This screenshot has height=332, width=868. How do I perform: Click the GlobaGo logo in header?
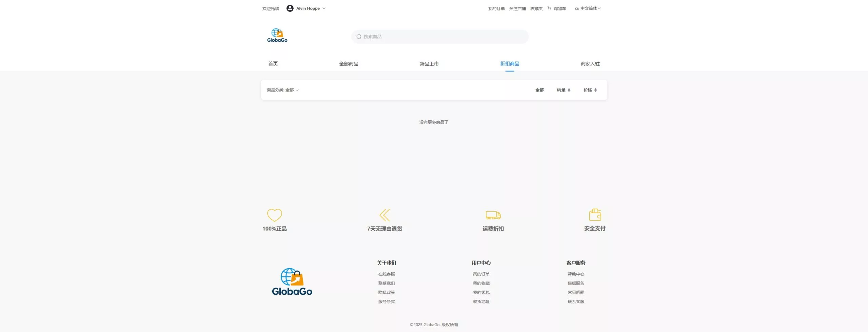coord(277,36)
